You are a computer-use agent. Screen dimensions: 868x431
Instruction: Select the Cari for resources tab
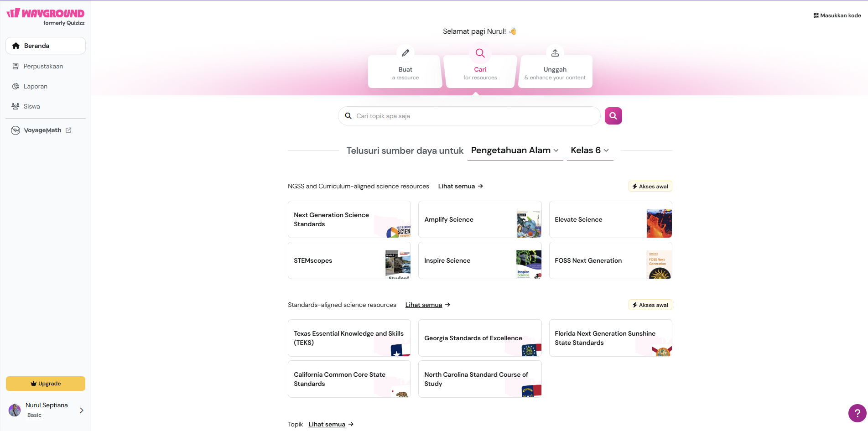(480, 72)
